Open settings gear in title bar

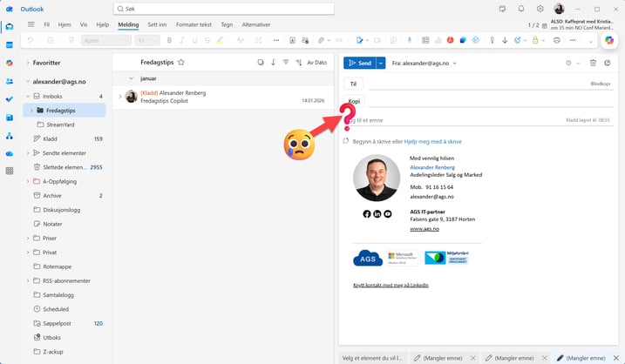540,9
